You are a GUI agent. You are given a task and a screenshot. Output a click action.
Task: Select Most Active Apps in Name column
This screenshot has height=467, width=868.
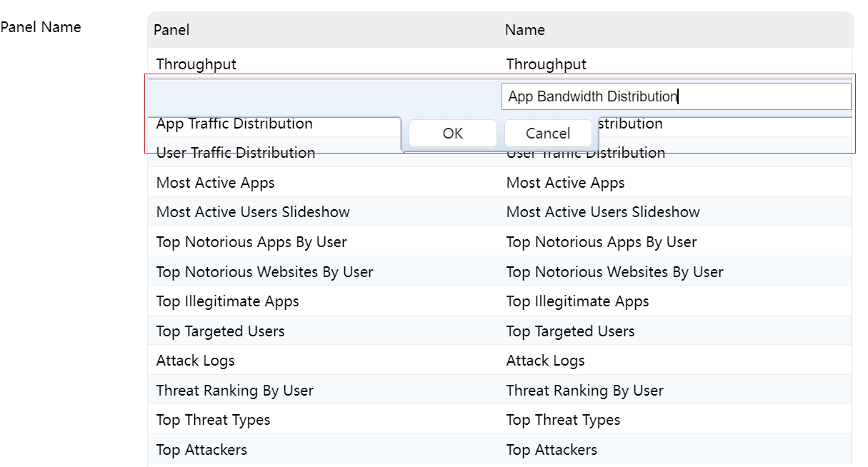point(565,183)
